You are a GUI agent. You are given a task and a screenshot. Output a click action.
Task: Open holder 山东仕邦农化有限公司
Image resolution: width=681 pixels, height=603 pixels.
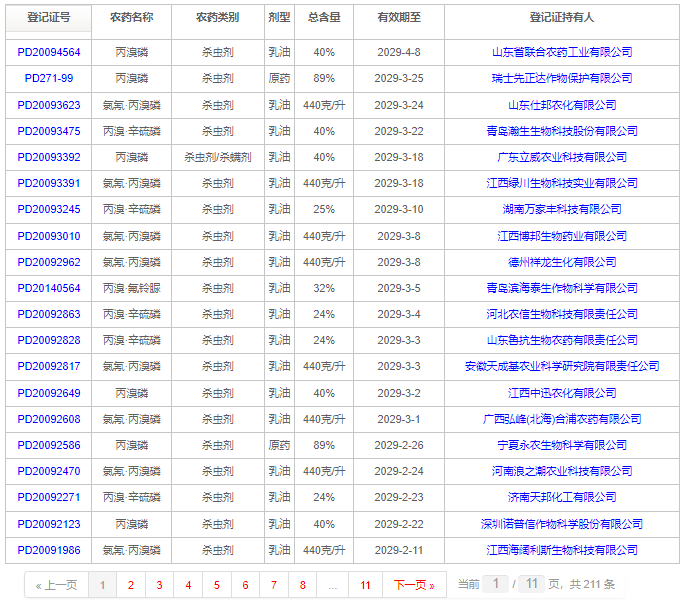pyautogui.click(x=562, y=106)
